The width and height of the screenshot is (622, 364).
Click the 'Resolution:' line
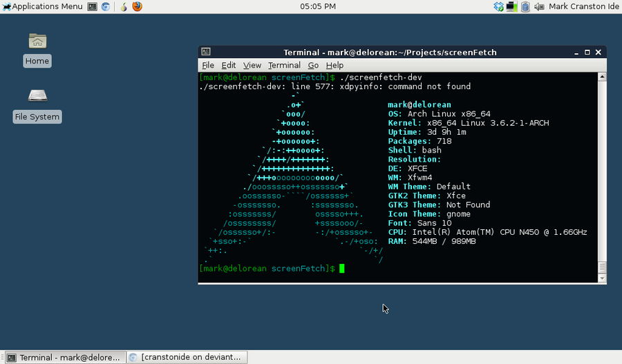414,160
